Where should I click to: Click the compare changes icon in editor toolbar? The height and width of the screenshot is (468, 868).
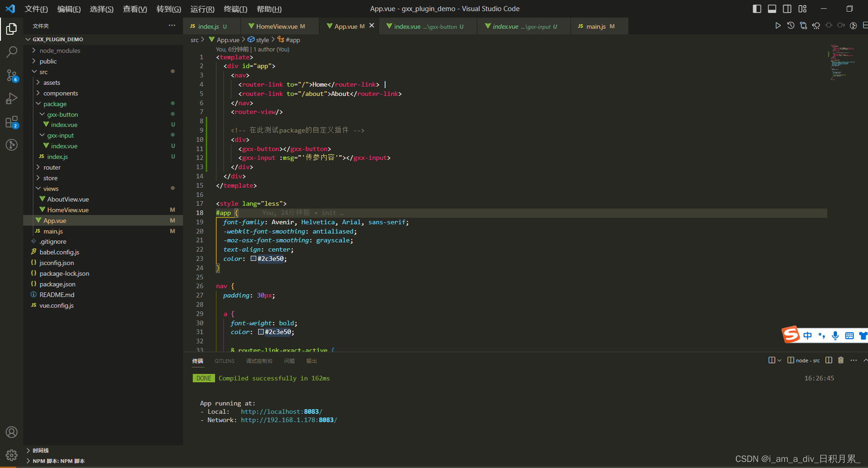[804, 25]
